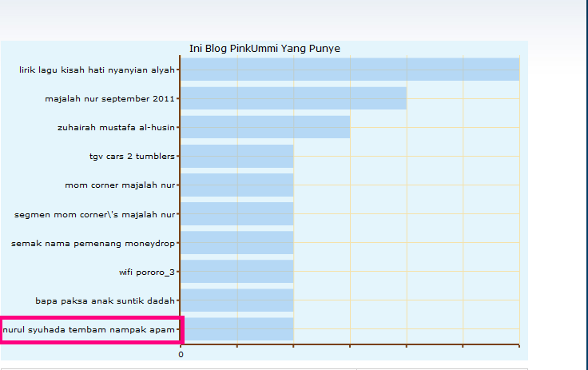Select the 'zuhairah mustafa al-husin' label
Image resolution: width=588 pixels, height=370 pixels.
coord(117,127)
